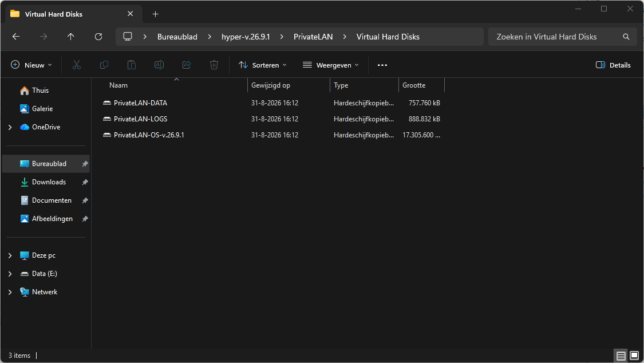
Task: Click the Delete trash can icon
Action: (x=214, y=65)
